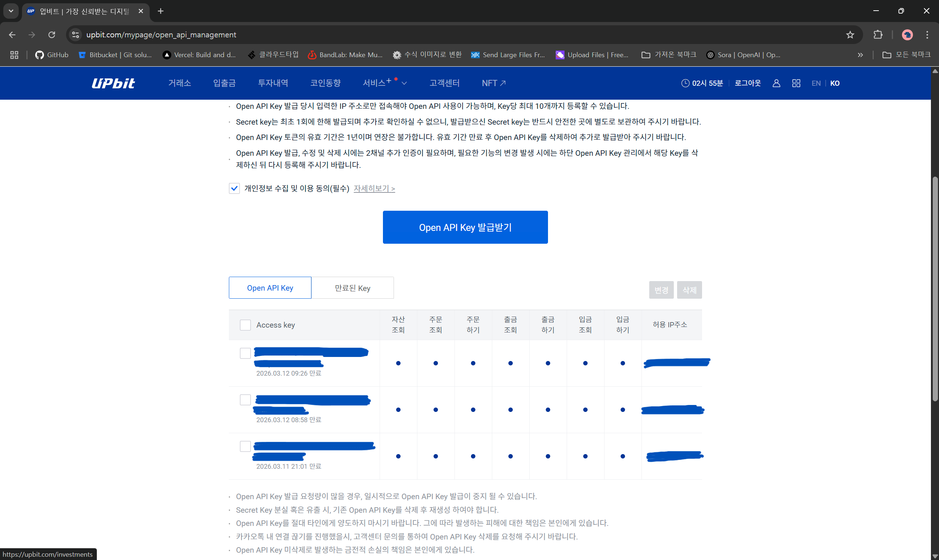Click the Access key column header label

pyautogui.click(x=275, y=325)
